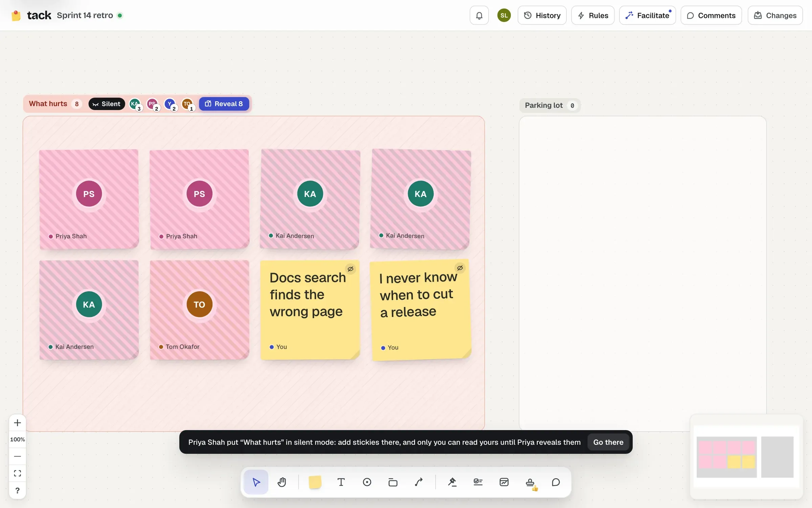Click the board minimap thumbnail
The width and height of the screenshot is (812, 508).
tap(746, 457)
